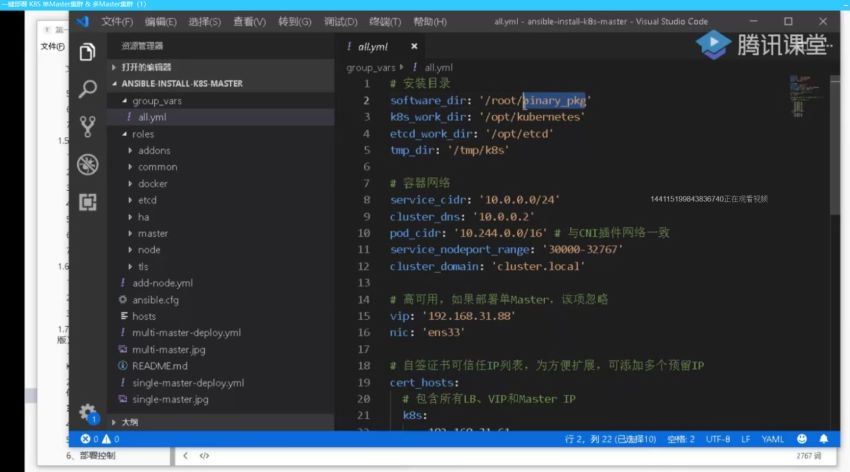Expand the ha folder

coord(221,217)
